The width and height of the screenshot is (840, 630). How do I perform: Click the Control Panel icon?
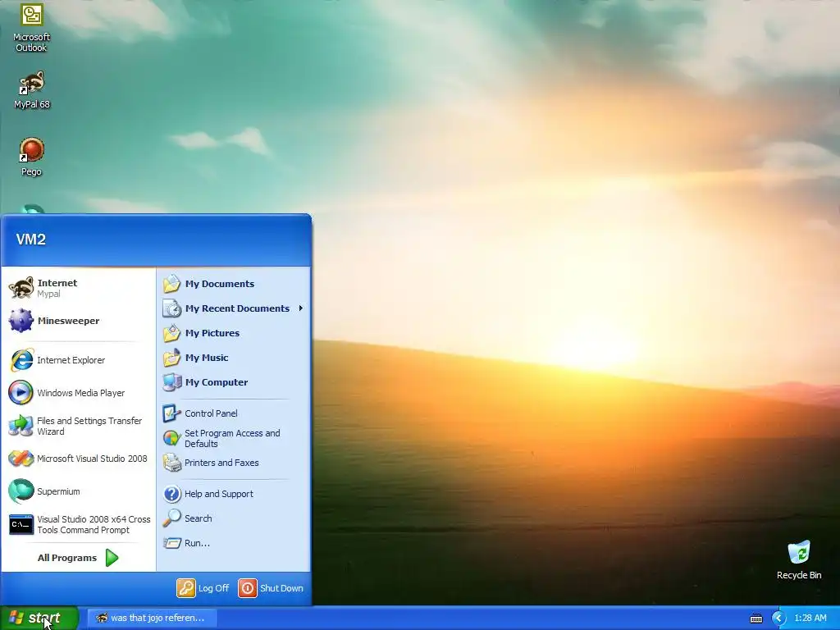click(x=172, y=413)
